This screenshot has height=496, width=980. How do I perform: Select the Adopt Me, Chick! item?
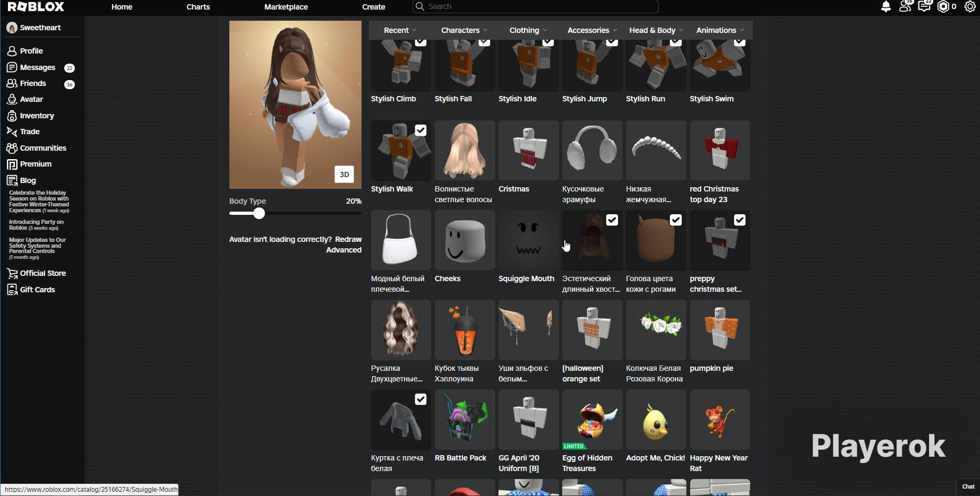pyautogui.click(x=656, y=420)
